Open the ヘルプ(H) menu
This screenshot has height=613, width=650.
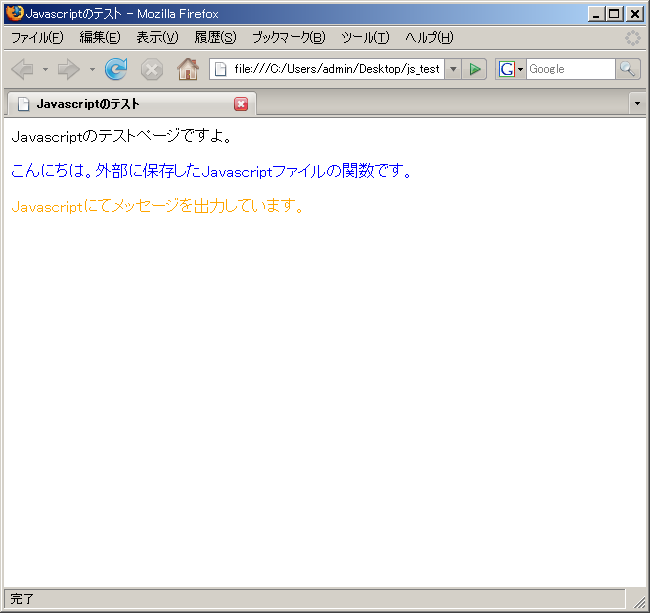coord(429,38)
